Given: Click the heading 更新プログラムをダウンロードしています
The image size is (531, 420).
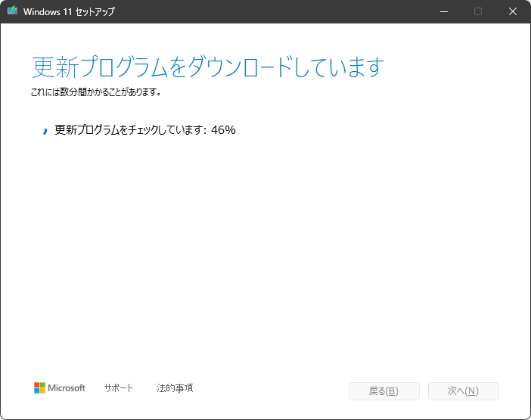Looking at the screenshot, I should 208,67.
